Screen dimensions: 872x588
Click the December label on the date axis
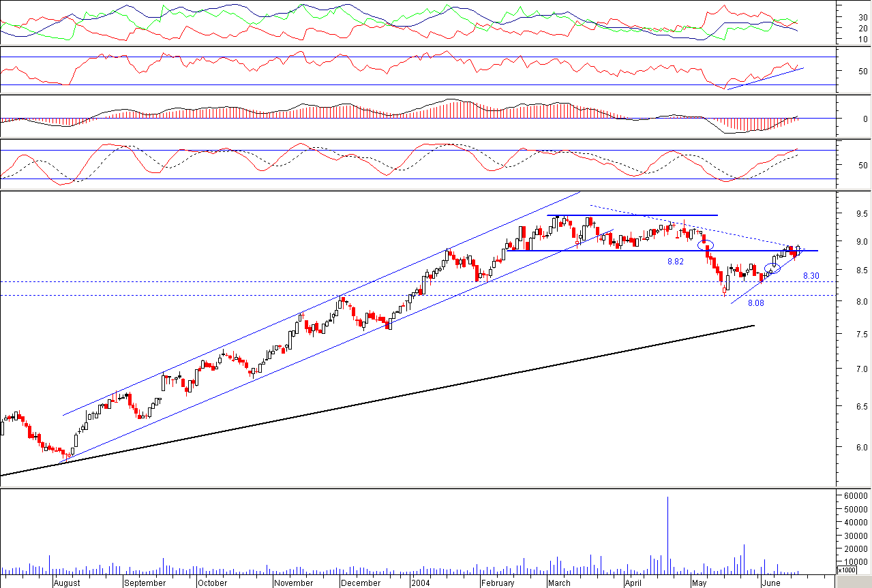coord(361,583)
